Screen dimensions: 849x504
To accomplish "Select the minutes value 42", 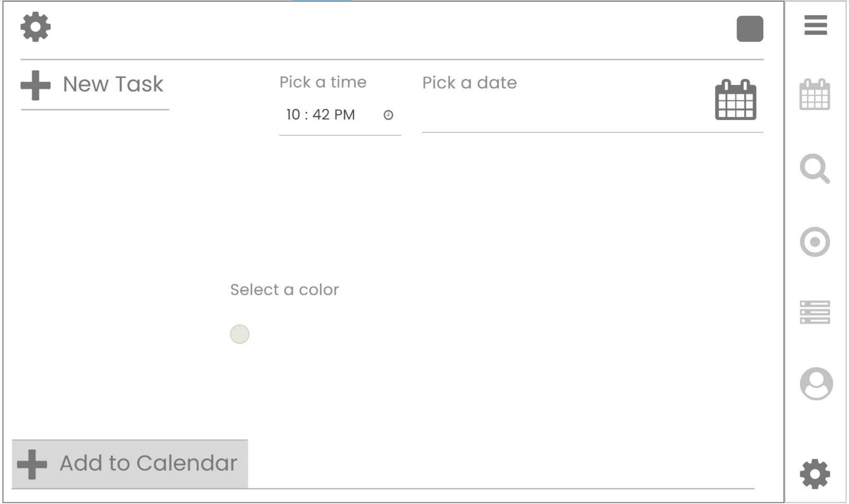I will tap(321, 115).
